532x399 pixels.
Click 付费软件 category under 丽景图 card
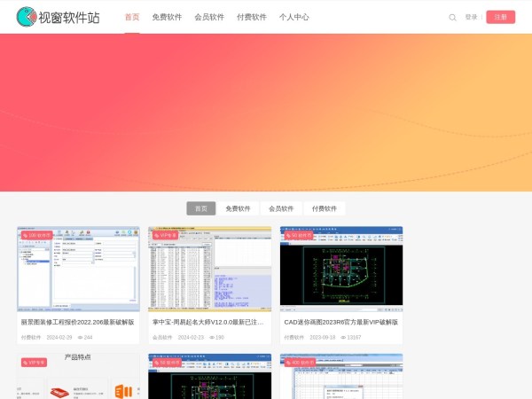point(31,337)
